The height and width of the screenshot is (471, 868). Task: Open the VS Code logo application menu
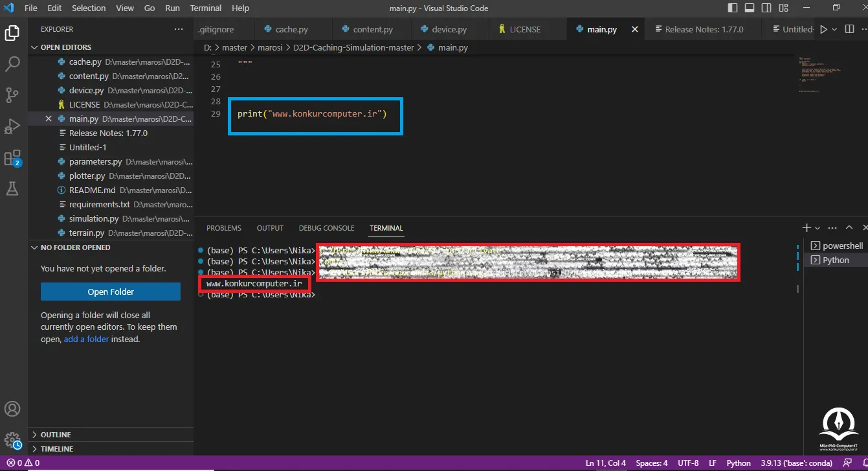8,8
